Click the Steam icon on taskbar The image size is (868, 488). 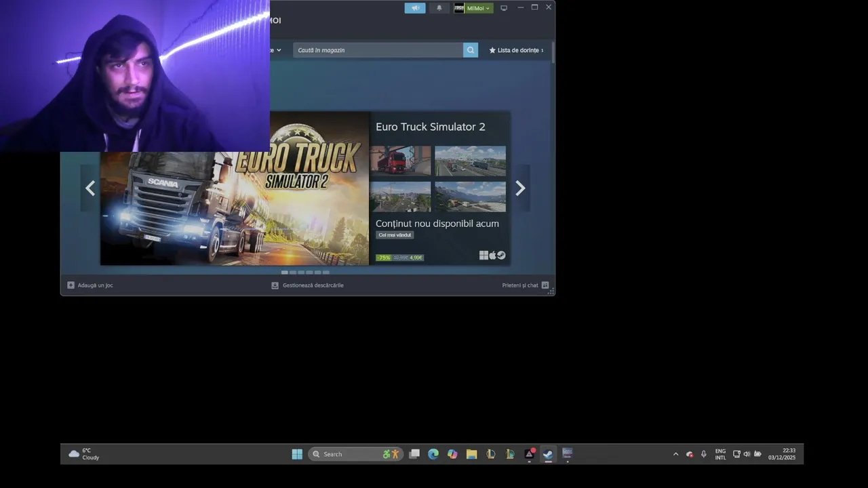(548, 454)
